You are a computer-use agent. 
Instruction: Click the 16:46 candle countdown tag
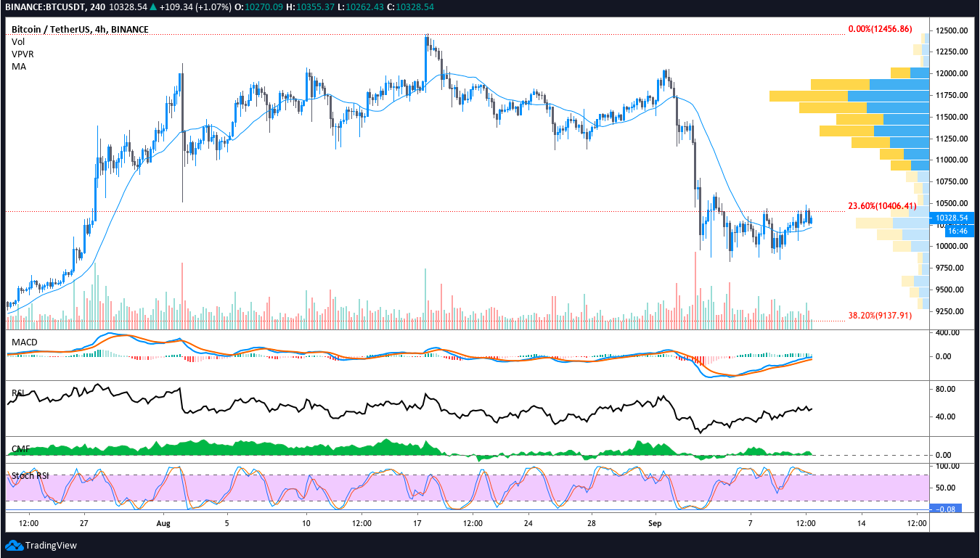click(x=958, y=230)
